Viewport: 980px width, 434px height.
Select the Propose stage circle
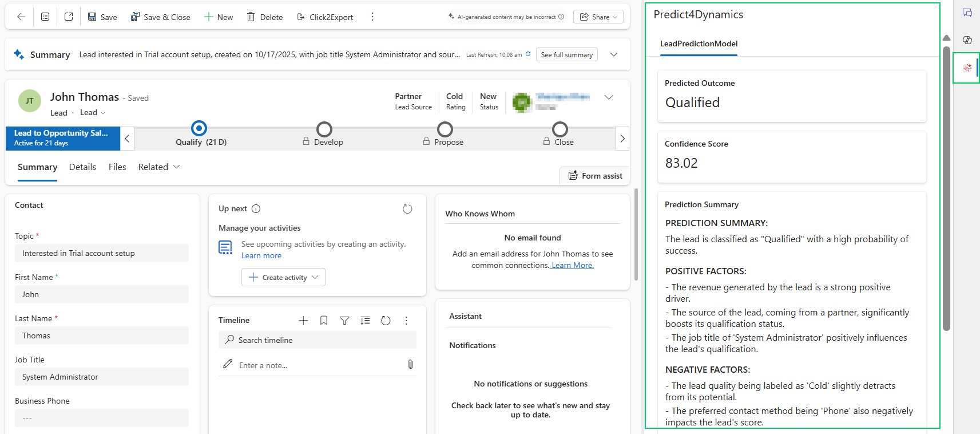[445, 129]
